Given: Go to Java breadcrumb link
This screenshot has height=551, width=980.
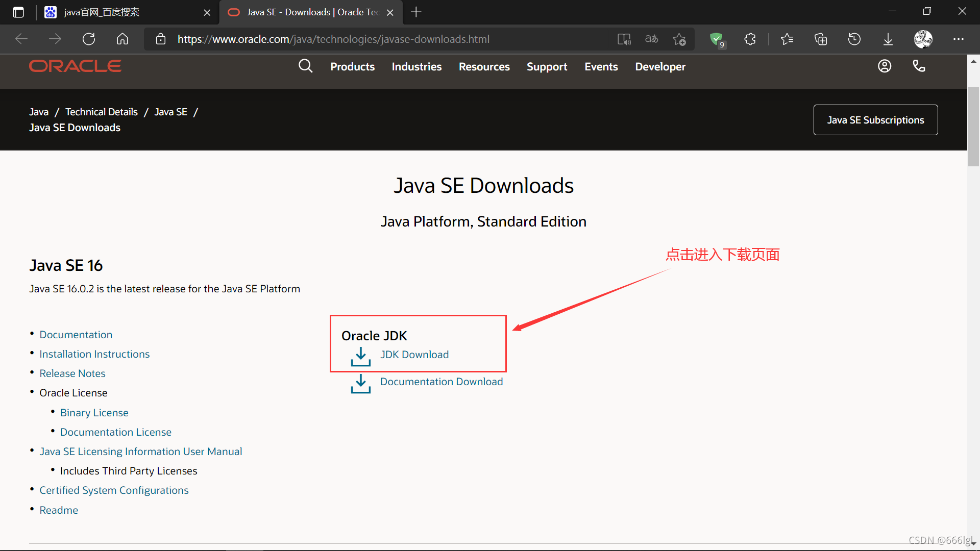Looking at the screenshot, I should tap(39, 112).
